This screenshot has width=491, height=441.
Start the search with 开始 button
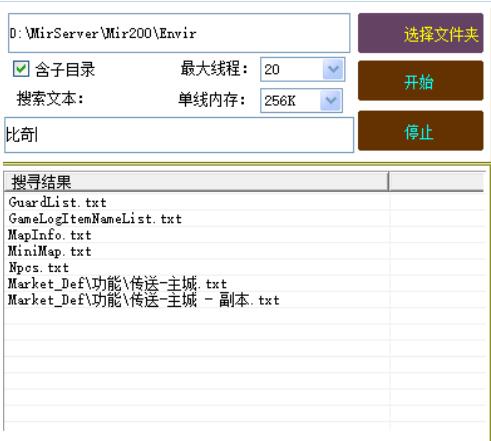coord(420,81)
